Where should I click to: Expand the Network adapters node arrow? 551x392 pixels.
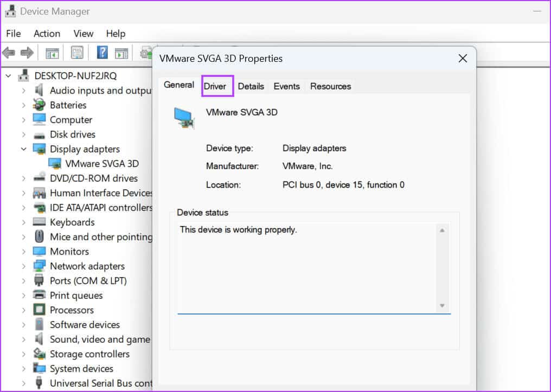click(x=23, y=266)
